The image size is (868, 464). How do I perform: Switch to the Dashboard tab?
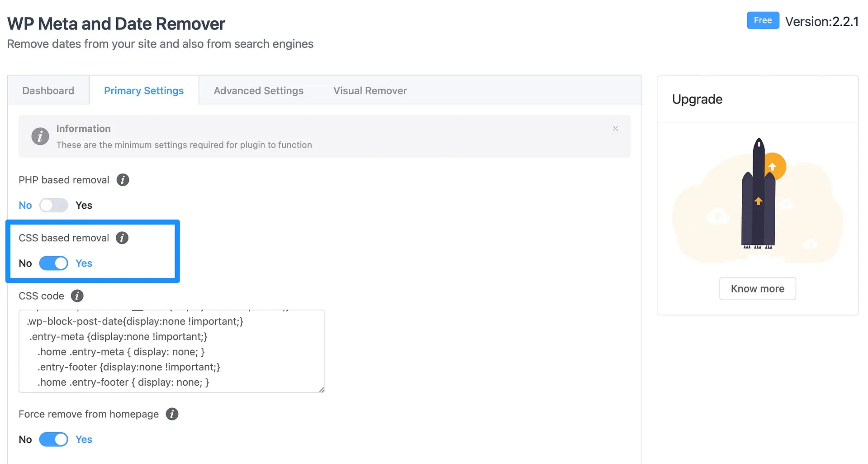pyautogui.click(x=48, y=90)
